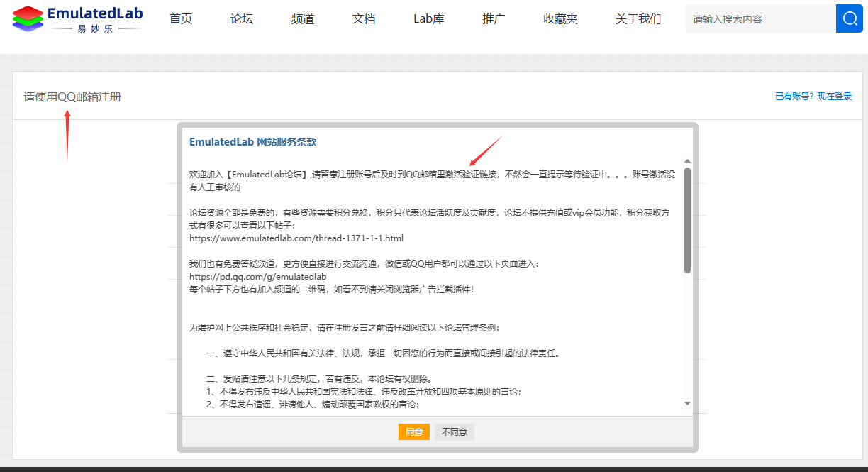Click the line 2、不得发布造谣、诽谤他人
868x472 pixels.
(x=313, y=404)
